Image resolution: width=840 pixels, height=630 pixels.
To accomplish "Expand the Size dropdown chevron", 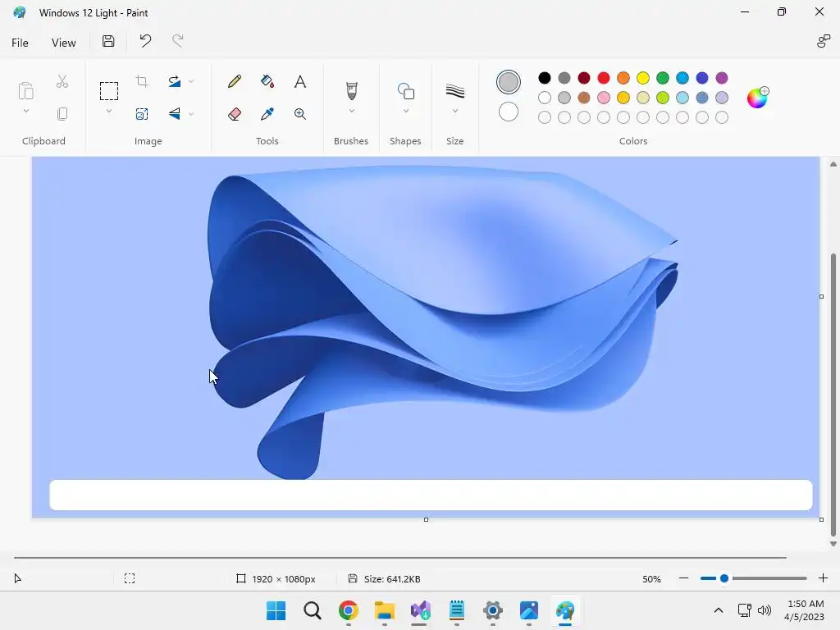I will 454,111.
